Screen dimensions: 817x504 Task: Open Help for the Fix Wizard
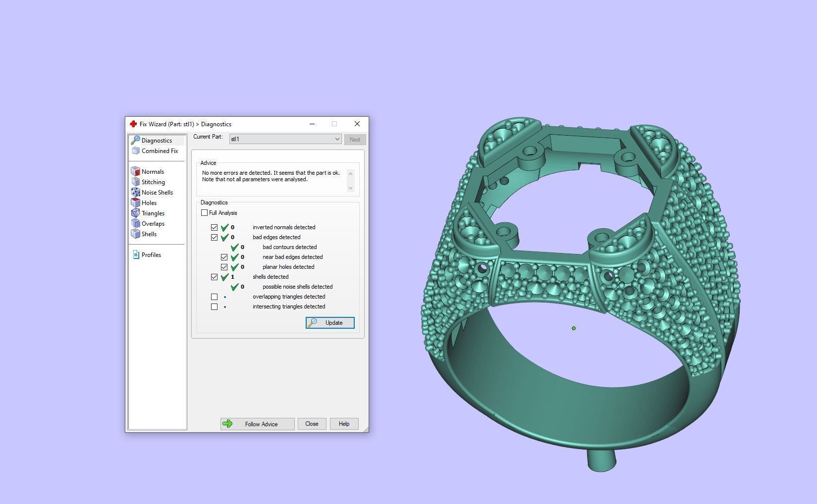pyautogui.click(x=344, y=424)
